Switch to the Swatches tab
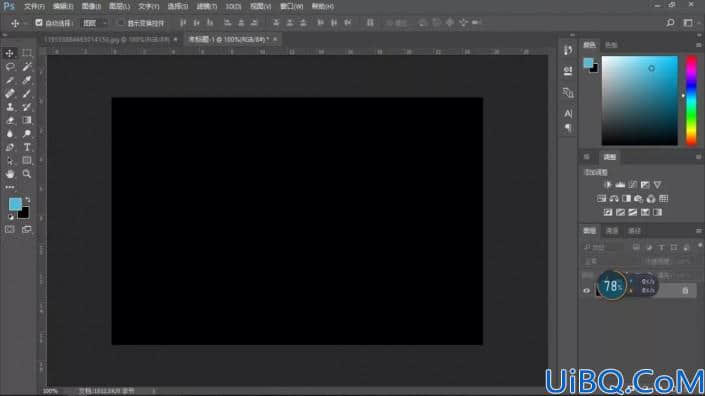 tap(611, 45)
